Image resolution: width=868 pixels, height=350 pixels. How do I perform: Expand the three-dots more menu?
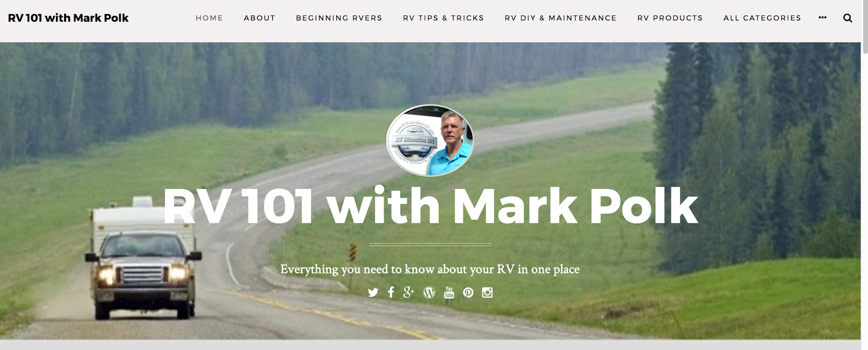coord(822,17)
